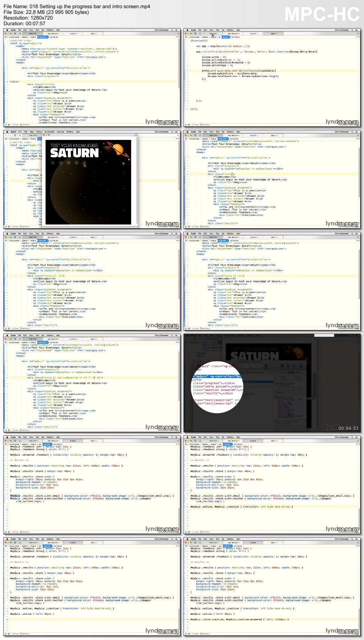Open the Coda menu in the 00:00:37 frame
The width and height of the screenshot is (364, 640).
point(13,30)
